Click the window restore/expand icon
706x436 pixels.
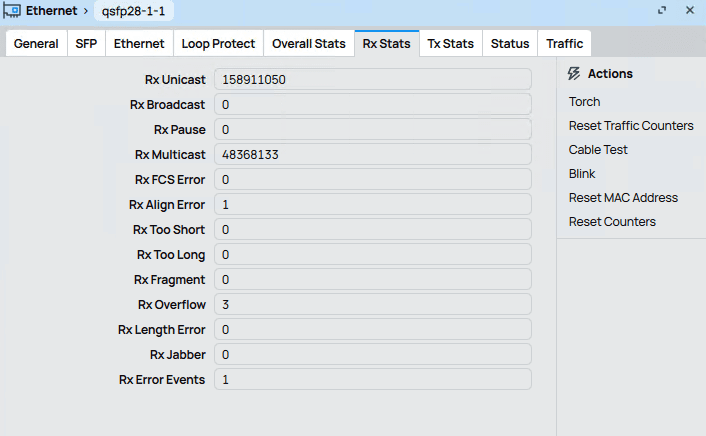662,10
